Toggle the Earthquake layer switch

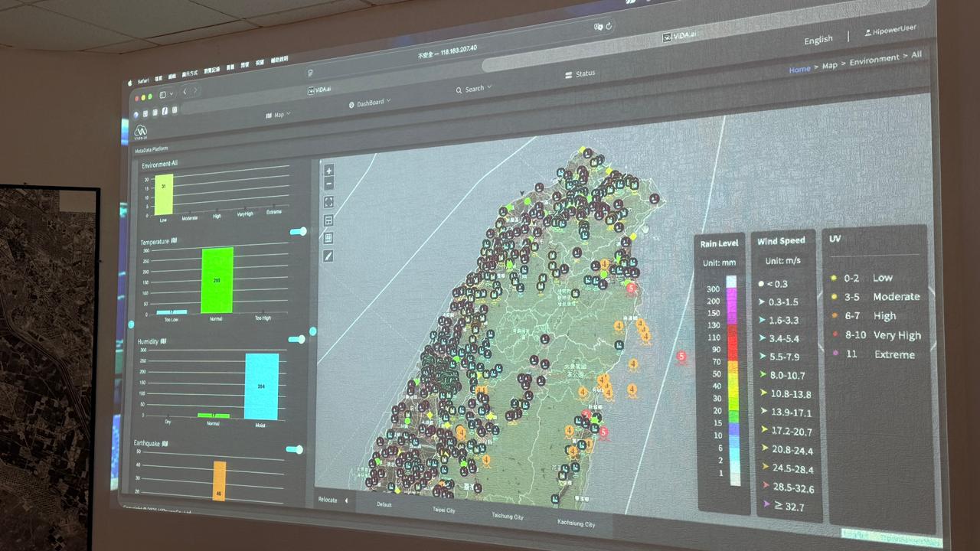(295, 449)
